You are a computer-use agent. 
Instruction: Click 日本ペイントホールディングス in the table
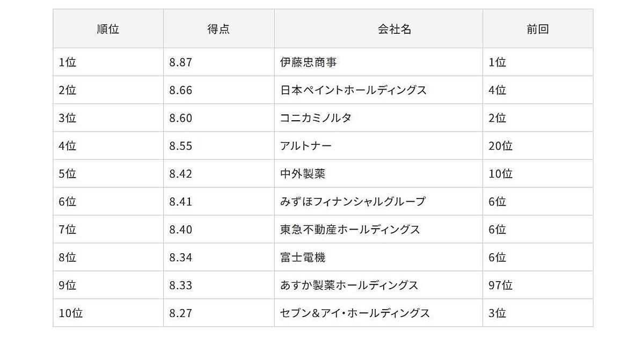[x=353, y=90]
